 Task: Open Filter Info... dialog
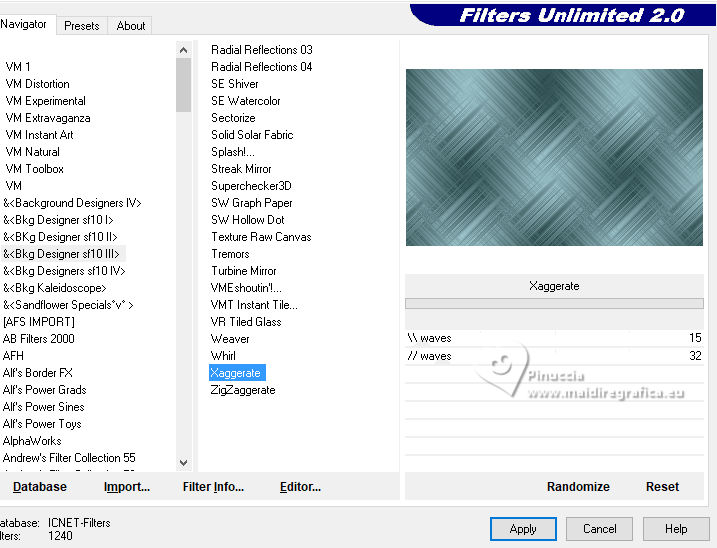[213, 487]
